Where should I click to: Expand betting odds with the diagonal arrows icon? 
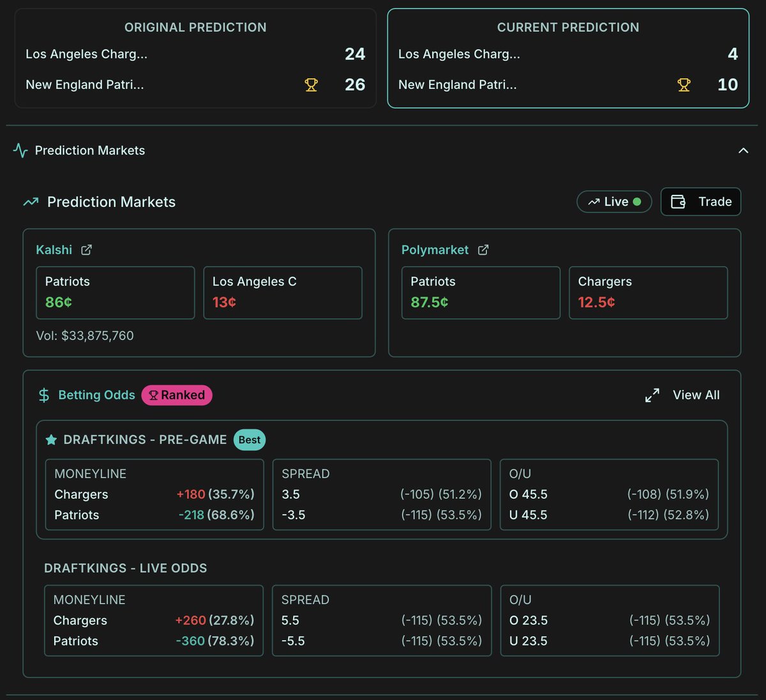point(652,395)
